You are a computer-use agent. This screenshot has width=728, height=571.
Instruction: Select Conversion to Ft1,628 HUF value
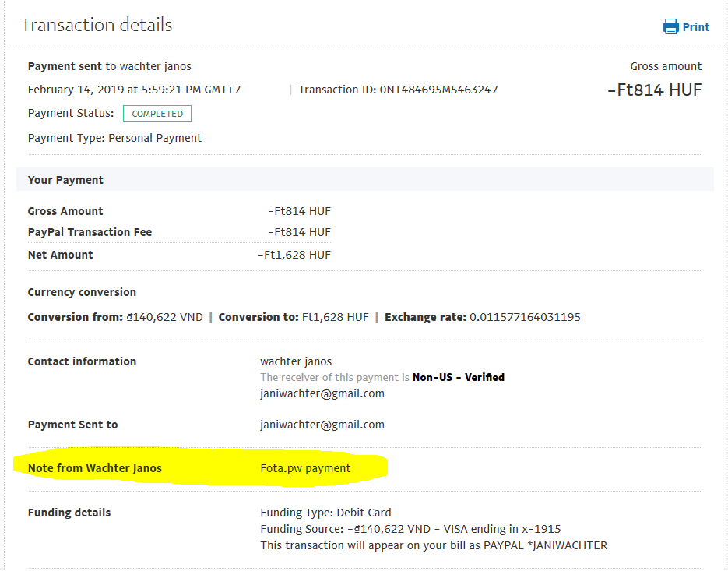pyautogui.click(x=336, y=317)
